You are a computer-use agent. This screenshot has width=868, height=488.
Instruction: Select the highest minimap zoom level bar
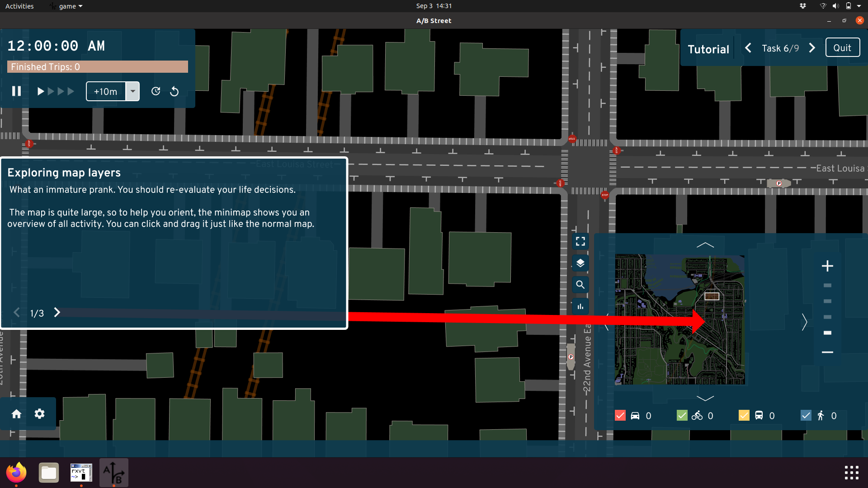click(827, 286)
